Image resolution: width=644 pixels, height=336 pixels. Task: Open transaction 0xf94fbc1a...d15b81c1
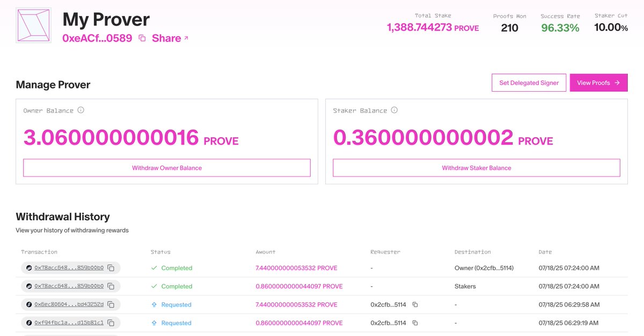pyautogui.click(x=69, y=323)
